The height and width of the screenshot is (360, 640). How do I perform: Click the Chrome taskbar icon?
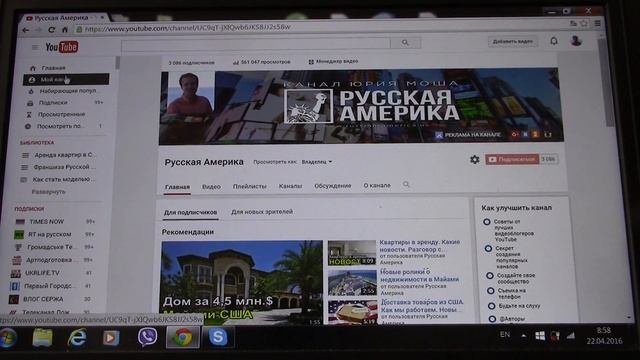183,337
